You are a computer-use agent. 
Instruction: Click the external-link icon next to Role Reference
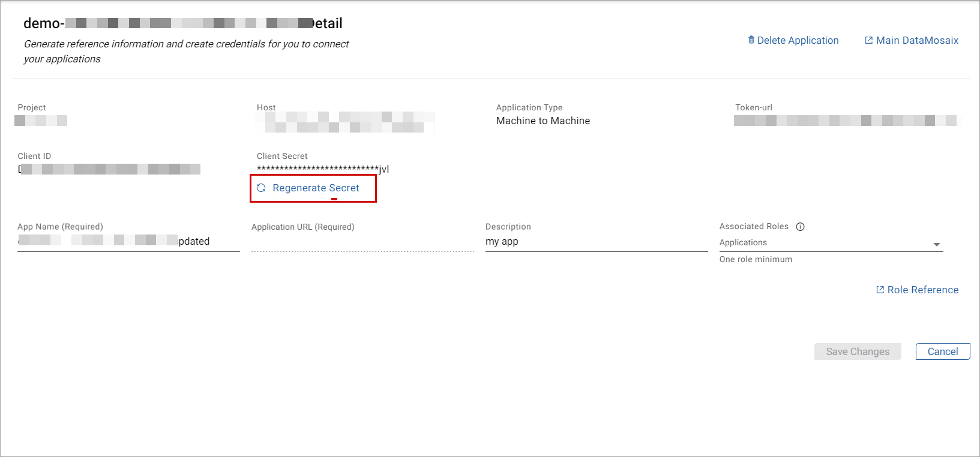(x=880, y=290)
